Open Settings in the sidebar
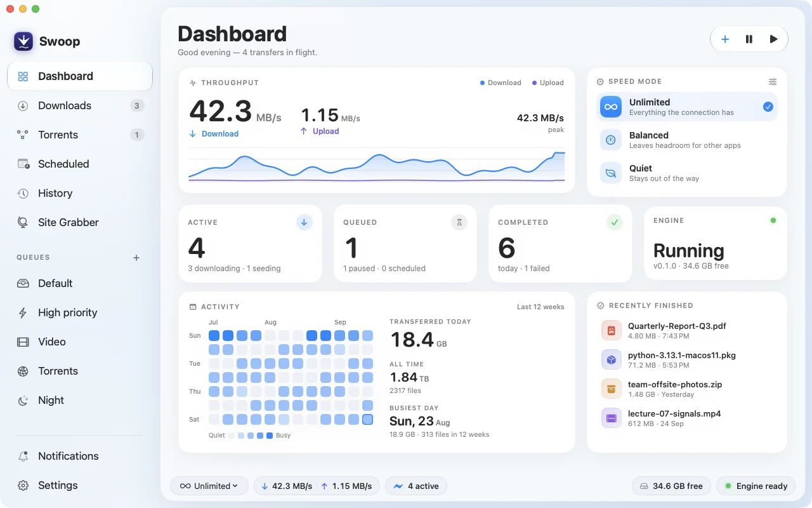Screen dimensions: 812x508 (80, 485)
